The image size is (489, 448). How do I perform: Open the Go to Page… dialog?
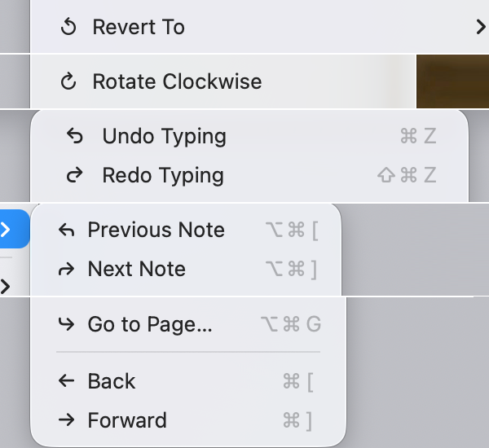(150, 325)
